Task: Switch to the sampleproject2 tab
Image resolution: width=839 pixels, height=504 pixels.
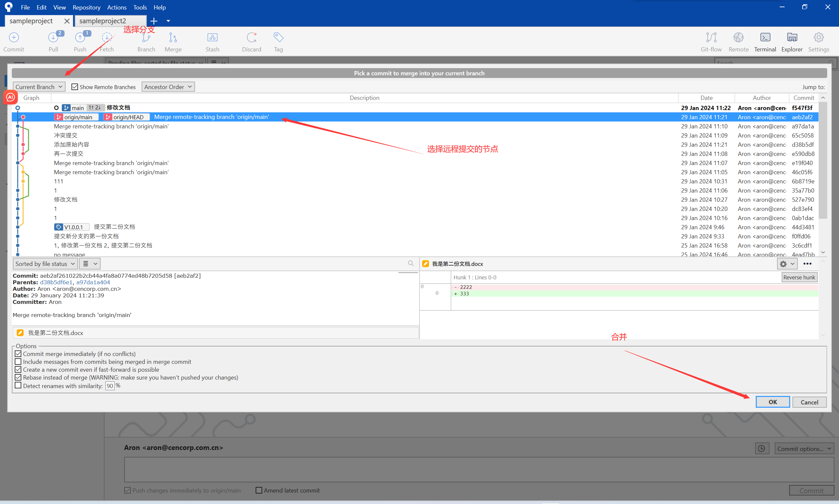Action: coord(103,21)
